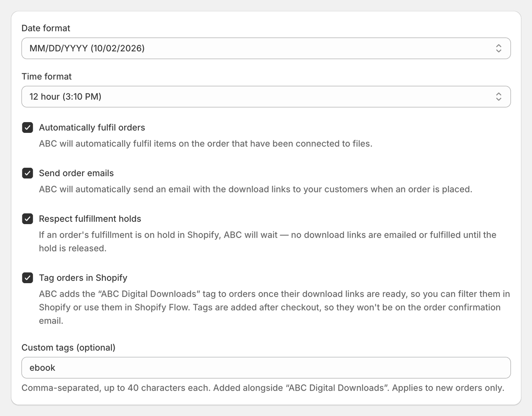532x416 pixels.
Task: Click the 'Custom tags (optional)' label
Action: [x=69, y=348]
